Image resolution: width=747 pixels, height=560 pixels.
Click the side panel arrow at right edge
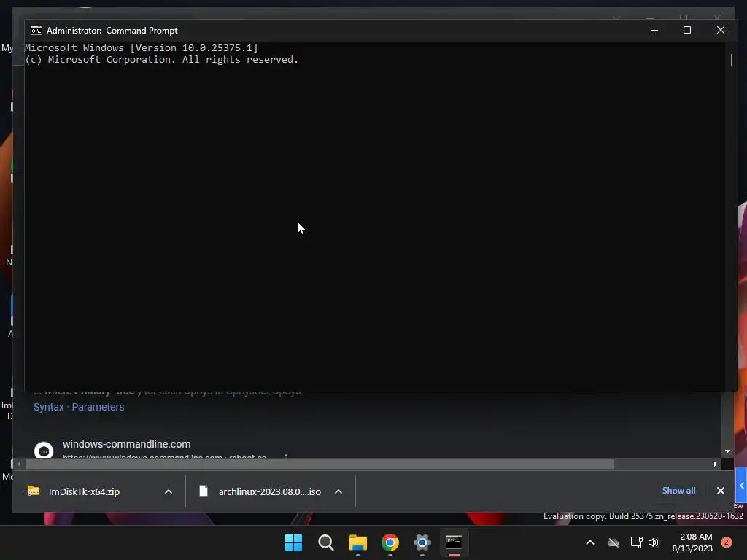click(741, 485)
